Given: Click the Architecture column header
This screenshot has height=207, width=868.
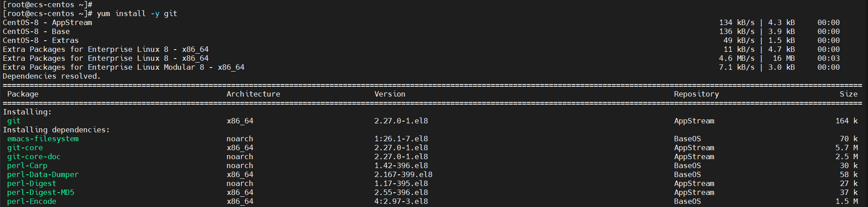Looking at the screenshot, I should tap(253, 94).
